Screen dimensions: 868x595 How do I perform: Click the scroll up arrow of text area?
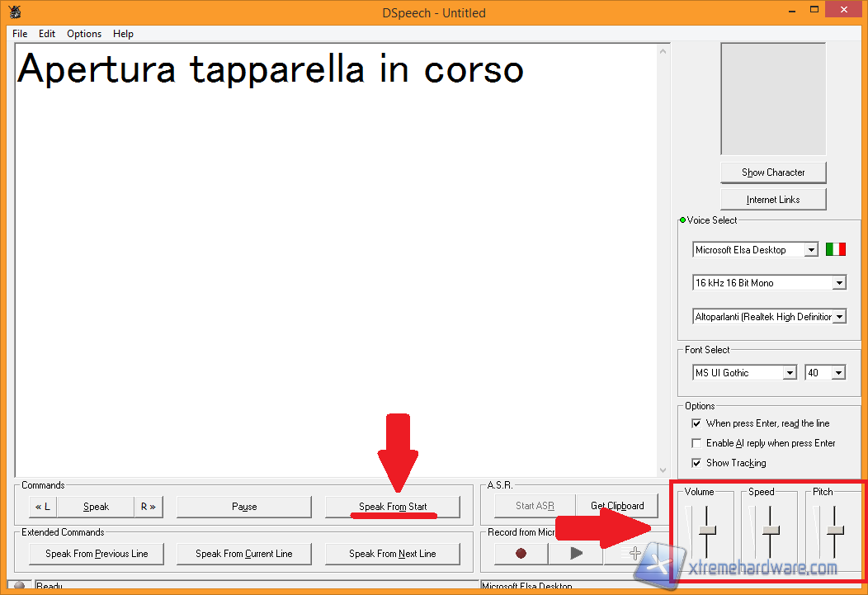(x=663, y=51)
